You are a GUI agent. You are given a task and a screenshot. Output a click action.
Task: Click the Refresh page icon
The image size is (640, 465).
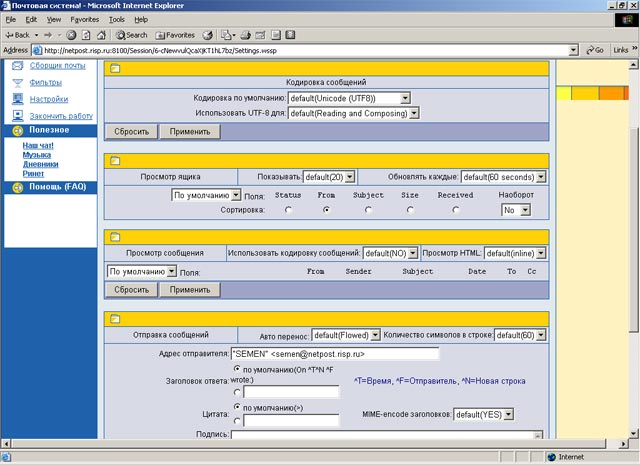click(86, 35)
